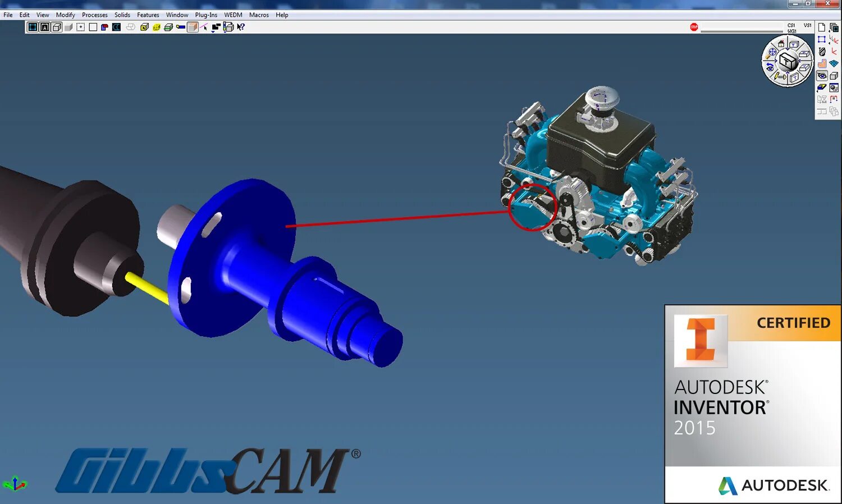Open the Modify menu
842x504 pixels.
click(65, 15)
